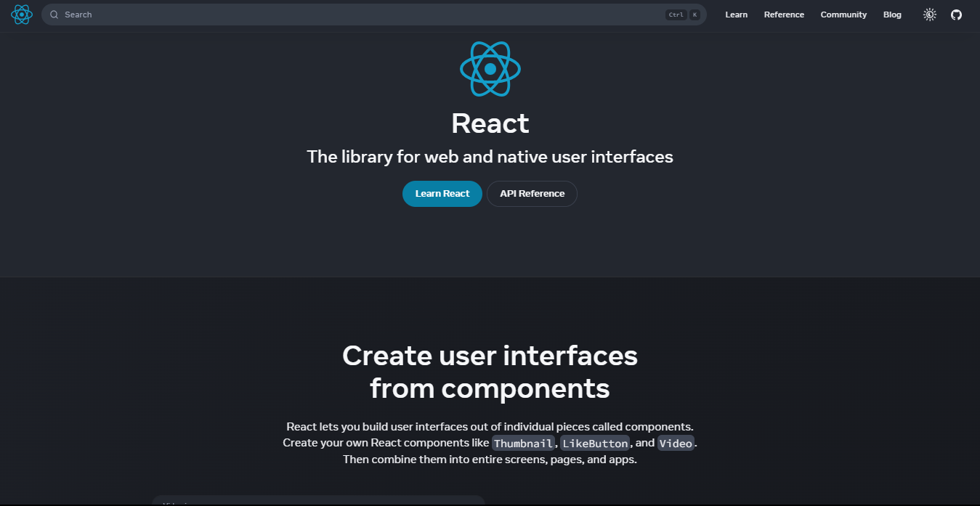This screenshot has height=506, width=980.
Task: Open the GitHub icon link
Action: (x=957, y=15)
